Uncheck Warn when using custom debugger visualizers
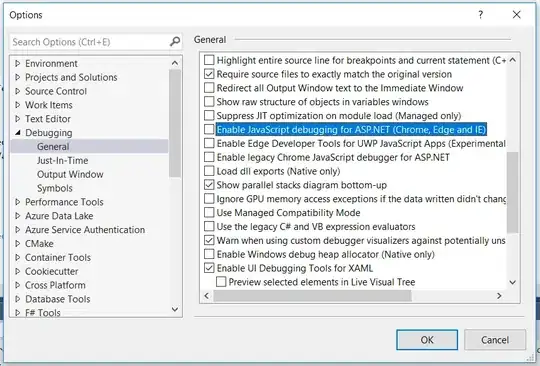Viewport: 540px width, 366px height. [209, 240]
